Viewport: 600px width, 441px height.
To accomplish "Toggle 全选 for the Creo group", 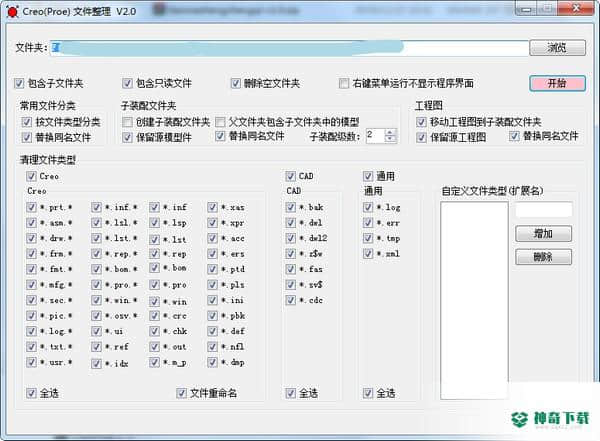I will 31,393.
